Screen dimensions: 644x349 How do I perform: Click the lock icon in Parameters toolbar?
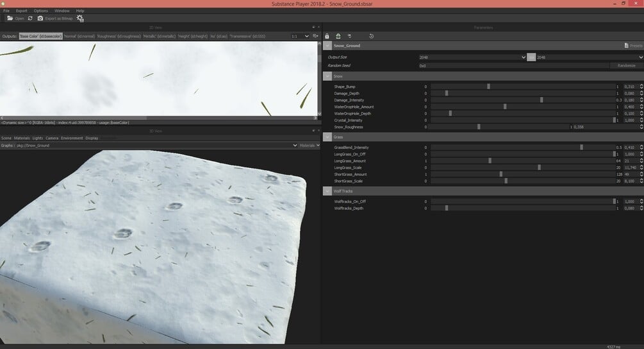point(327,36)
